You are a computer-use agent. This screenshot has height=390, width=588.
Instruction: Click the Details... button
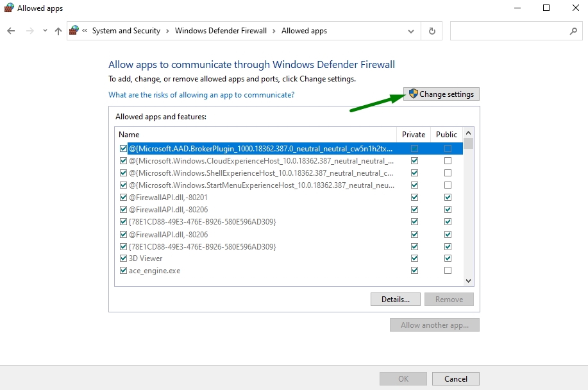pos(395,300)
